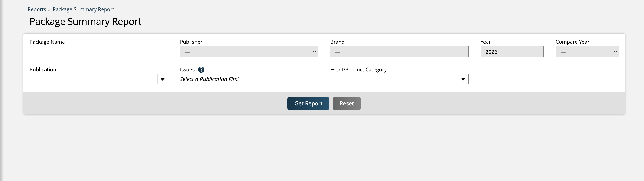This screenshot has width=644, height=181.
Task: Open the Year dropdown showing 2026
Action: click(512, 52)
